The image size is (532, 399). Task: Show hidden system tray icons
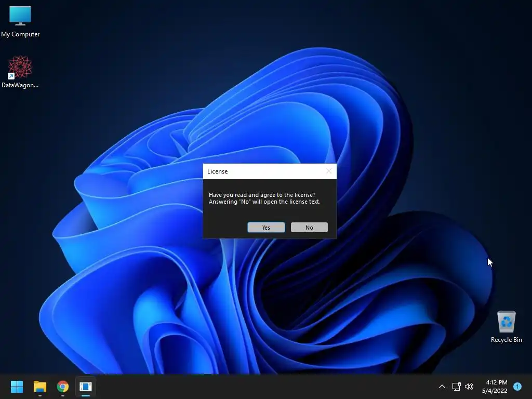pyautogui.click(x=442, y=387)
